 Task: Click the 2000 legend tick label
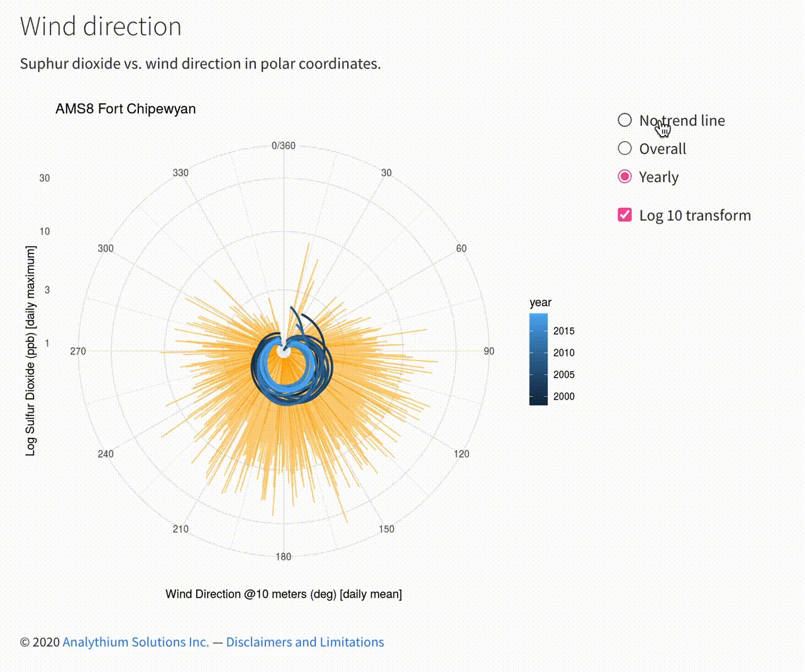563,396
